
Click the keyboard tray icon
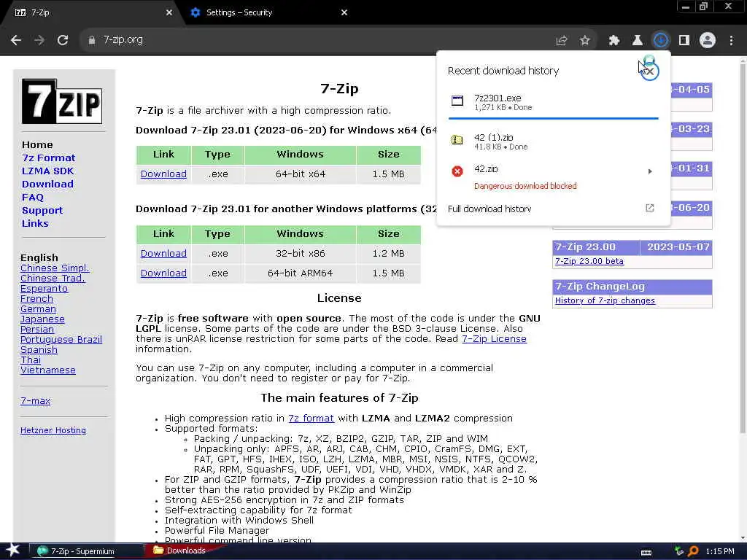point(646,553)
